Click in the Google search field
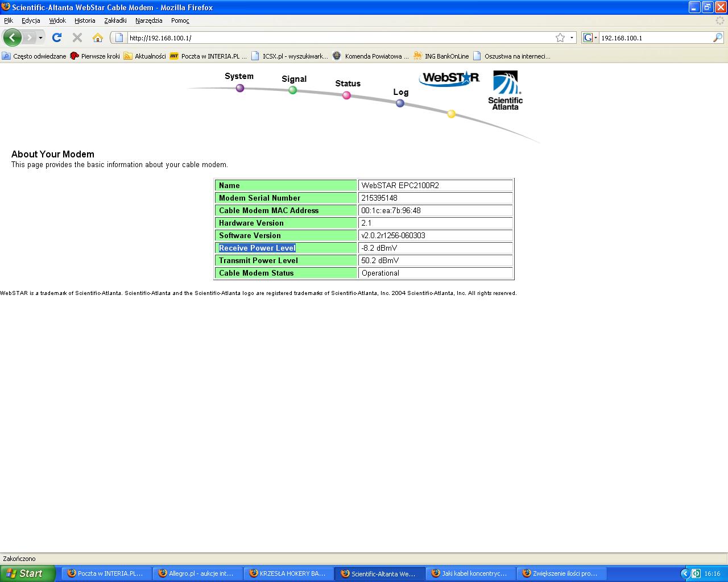 tap(656, 38)
